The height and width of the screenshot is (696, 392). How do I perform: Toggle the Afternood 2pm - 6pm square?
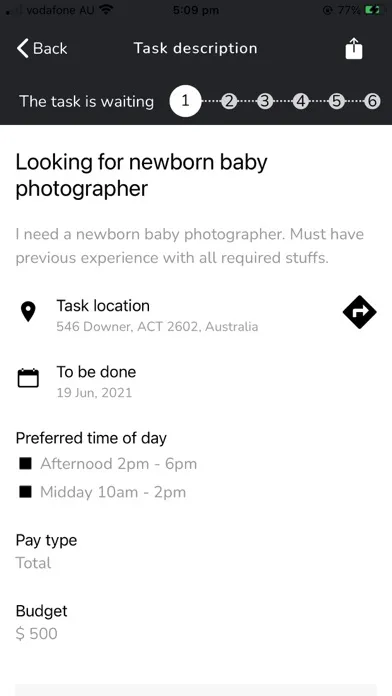(25, 463)
